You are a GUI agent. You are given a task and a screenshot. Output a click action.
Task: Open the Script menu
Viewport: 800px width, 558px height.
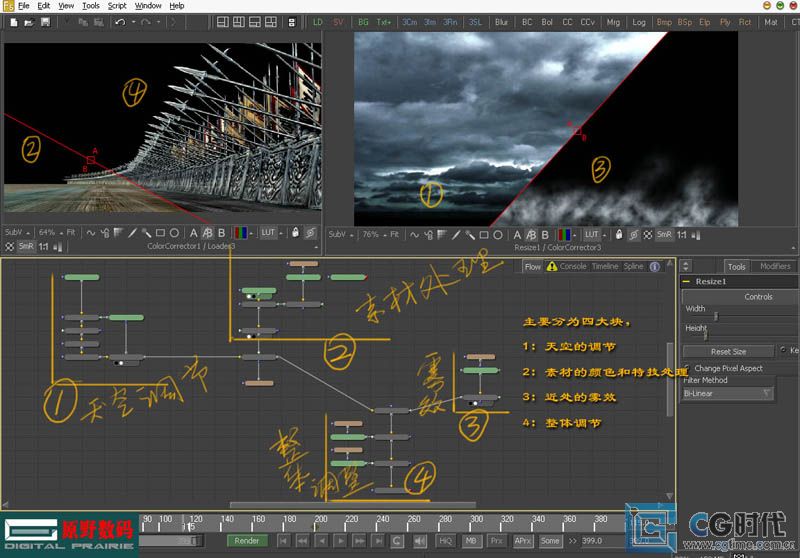pos(117,6)
